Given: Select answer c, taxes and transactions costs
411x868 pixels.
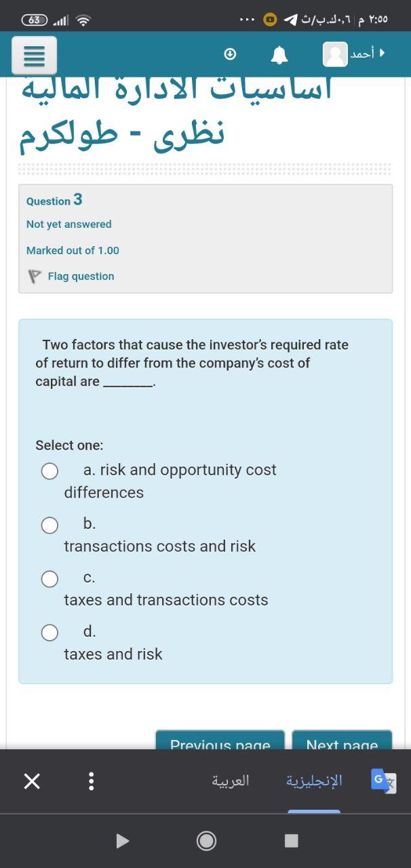Looking at the screenshot, I should click(x=50, y=578).
